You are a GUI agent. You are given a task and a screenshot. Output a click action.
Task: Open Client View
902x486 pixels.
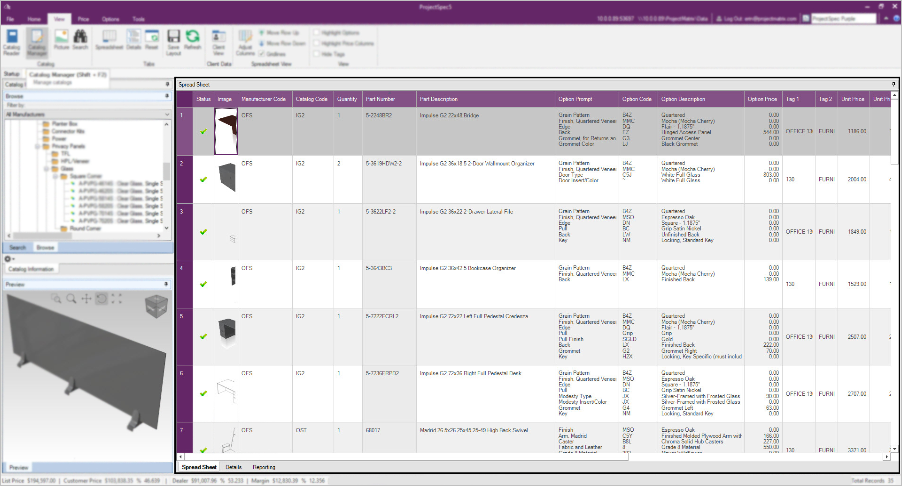[x=219, y=43]
